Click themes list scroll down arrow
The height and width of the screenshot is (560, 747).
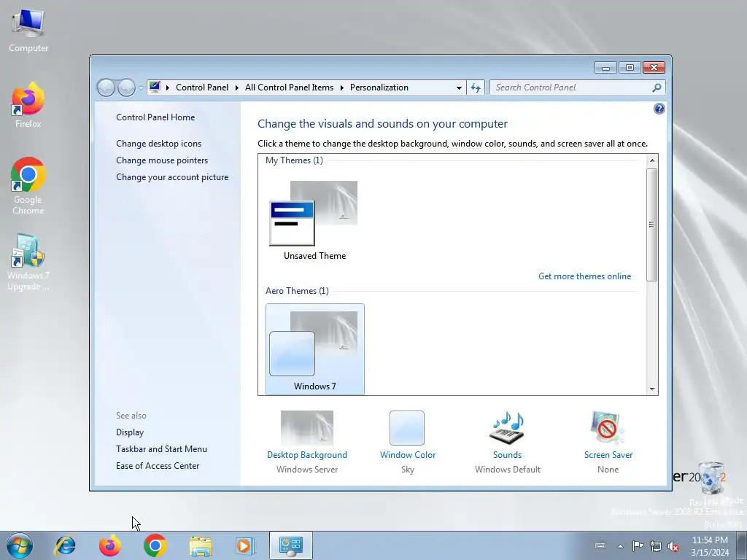[x=652, y=389]
